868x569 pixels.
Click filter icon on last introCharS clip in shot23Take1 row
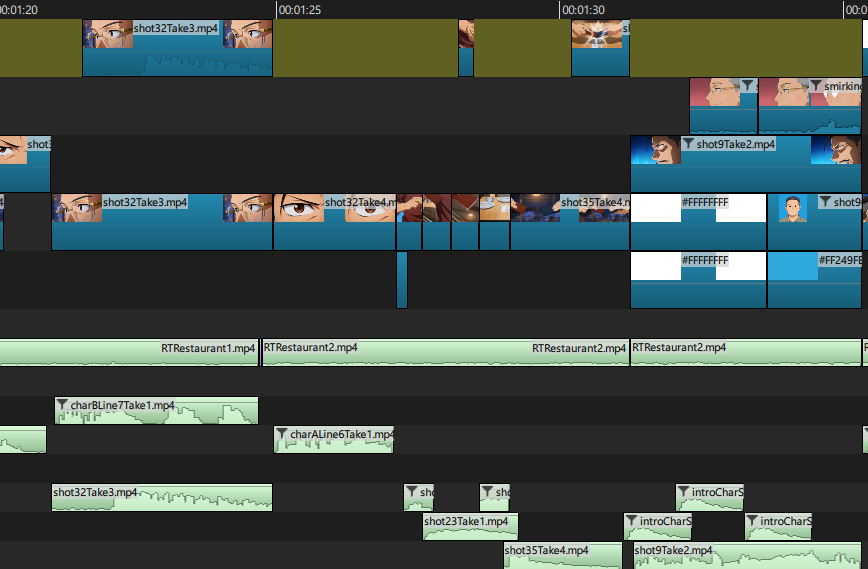752,521
